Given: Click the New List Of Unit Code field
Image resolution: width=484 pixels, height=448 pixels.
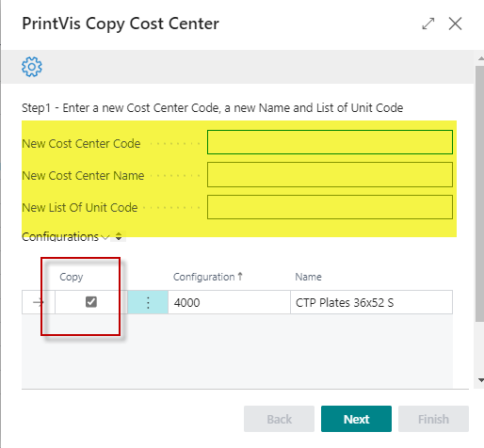Looking at the screenshot, I should (330, 207).
